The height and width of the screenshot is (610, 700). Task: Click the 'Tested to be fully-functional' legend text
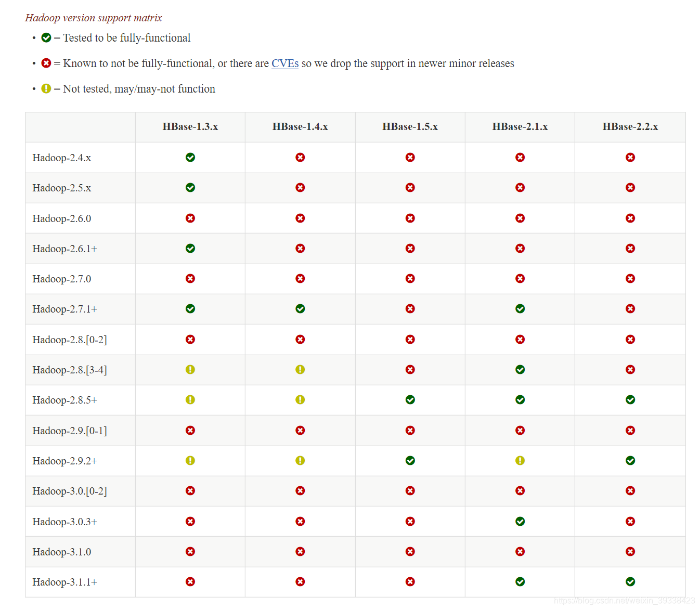pos(127,38)
